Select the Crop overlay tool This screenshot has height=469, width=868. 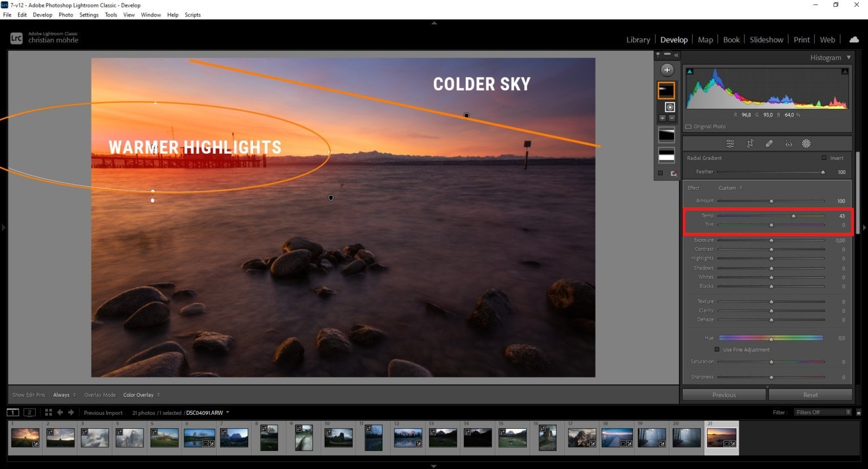tap(750, 144)
